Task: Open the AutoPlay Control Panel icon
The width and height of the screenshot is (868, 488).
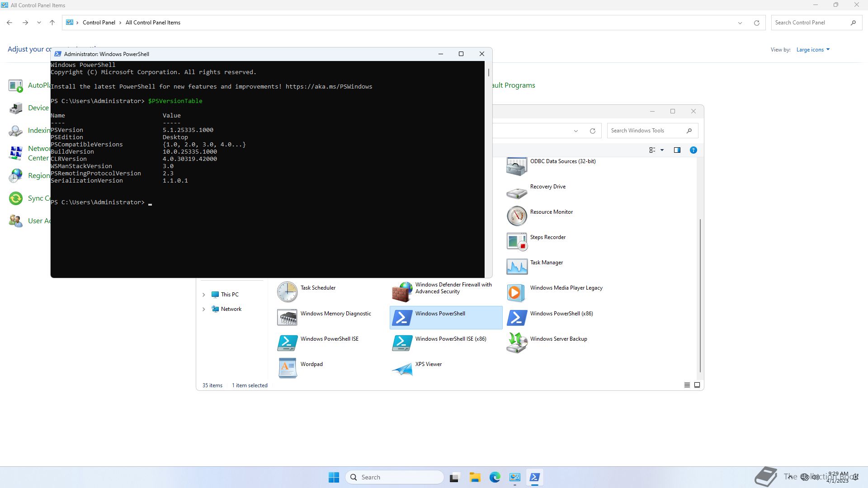Action: tap(15, 85)
